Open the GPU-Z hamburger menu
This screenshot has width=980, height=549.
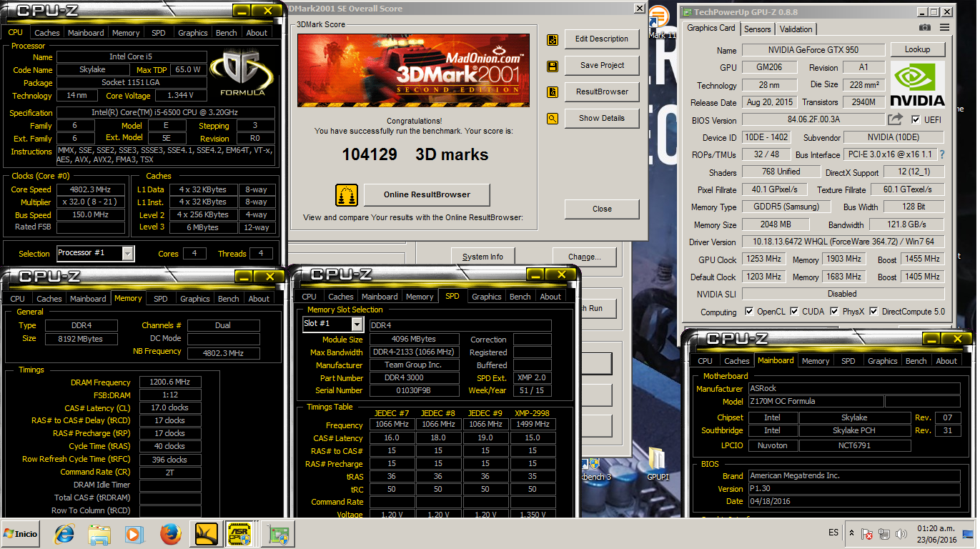[x=945, y=28]
